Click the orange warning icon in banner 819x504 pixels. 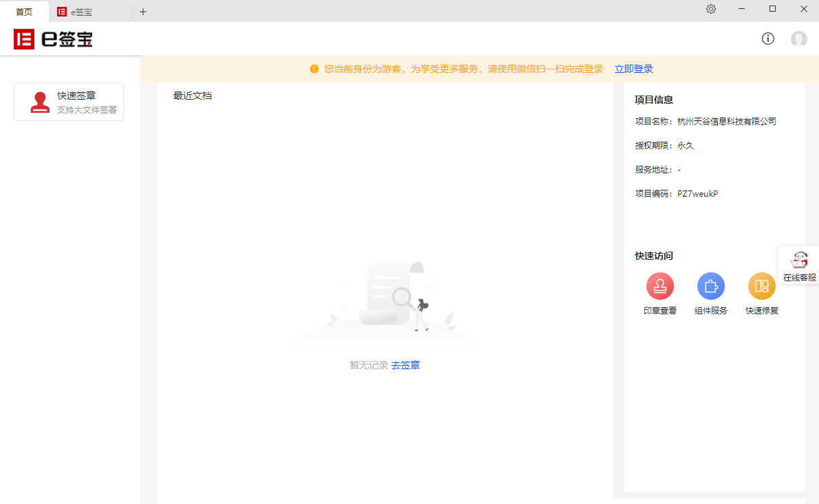(314, 69)
